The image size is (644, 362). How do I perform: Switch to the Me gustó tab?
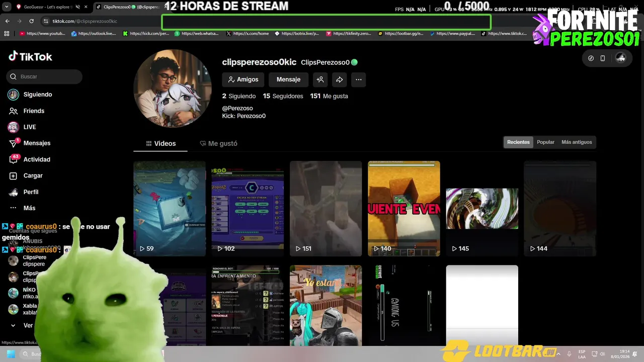[x=218, y=143]
